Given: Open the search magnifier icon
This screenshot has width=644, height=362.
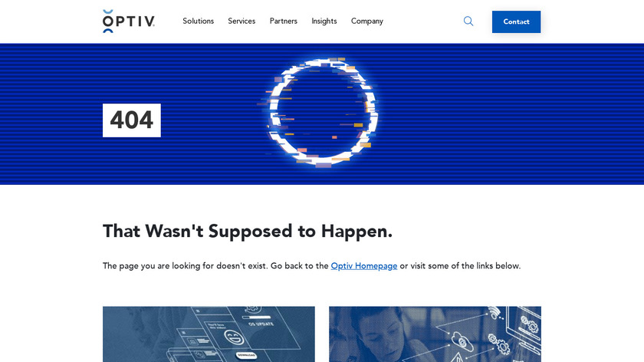Looking at the screenshot, I should tap(468, 21).
